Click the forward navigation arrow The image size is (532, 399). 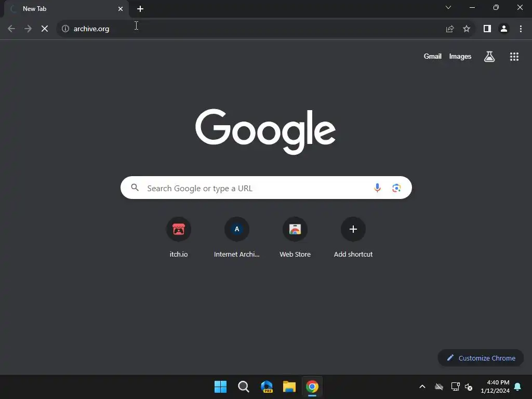(28, 29)
